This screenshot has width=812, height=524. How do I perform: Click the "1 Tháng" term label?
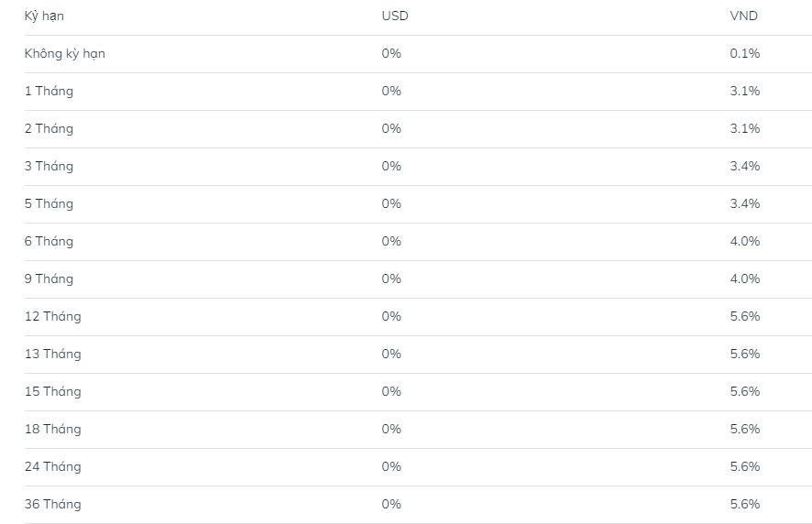click(49, 92)
